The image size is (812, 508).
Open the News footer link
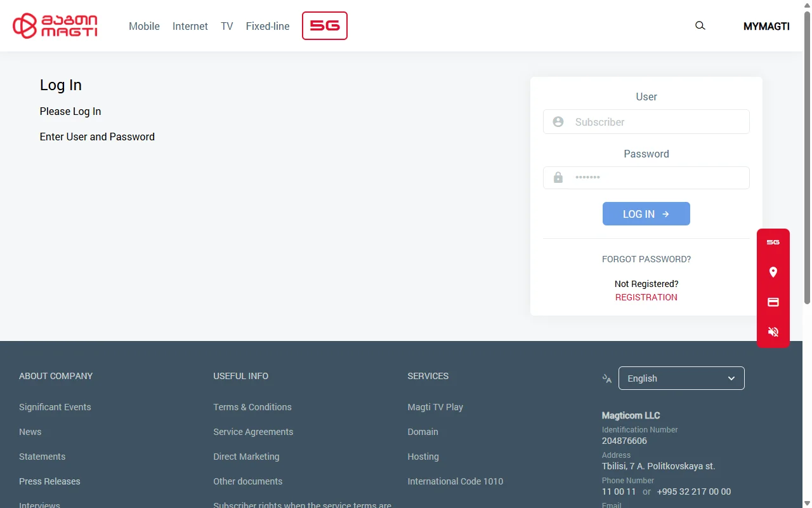point(30,432)
